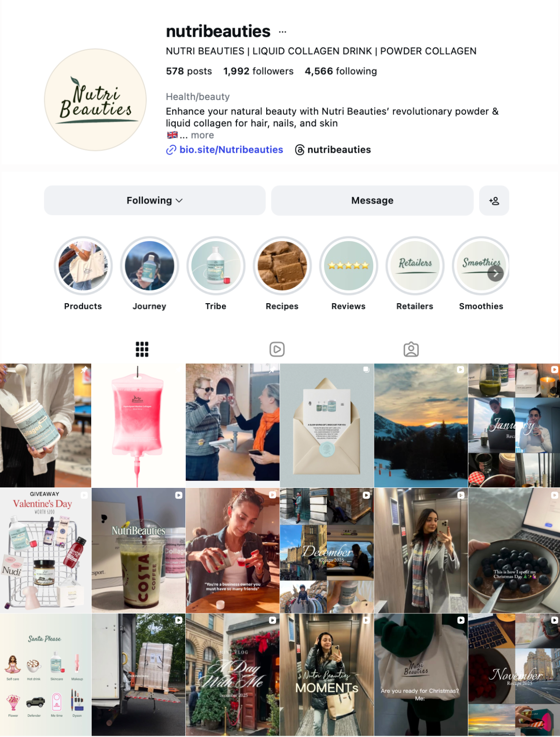View the Reviews five-star highlight

click(x=348, y=266)
